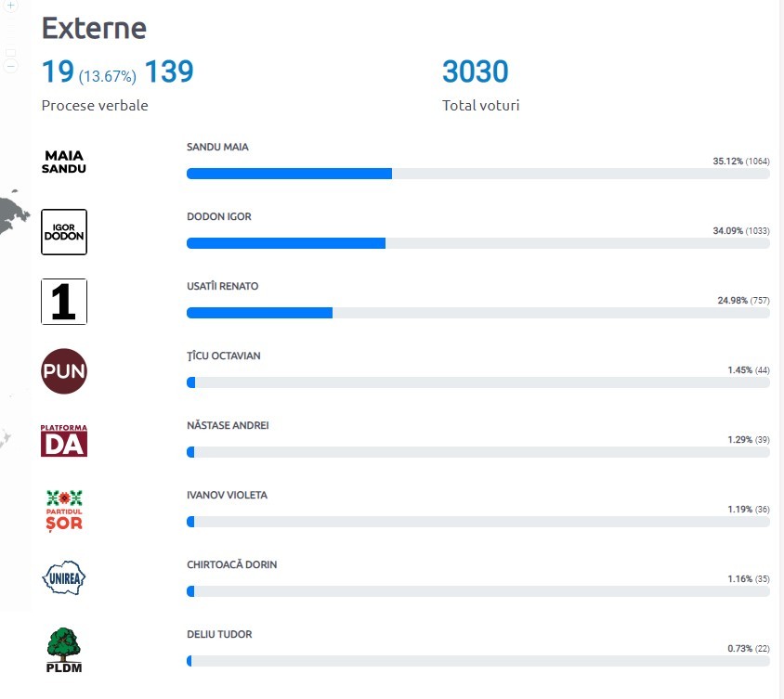This screenshot has height=699, width=784.
Task: Click the Unirea party logo
Action: click(64, 577)
